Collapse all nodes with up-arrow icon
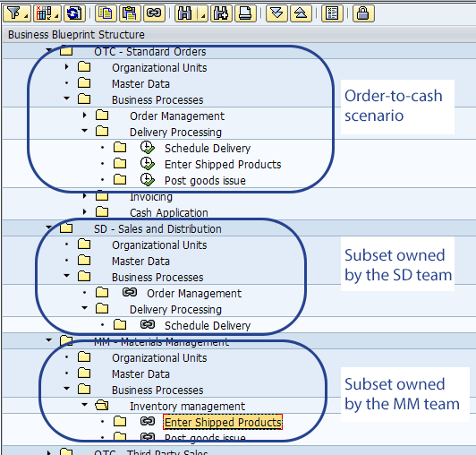Viewport: 476px width, 455px height. pos(301,13)
